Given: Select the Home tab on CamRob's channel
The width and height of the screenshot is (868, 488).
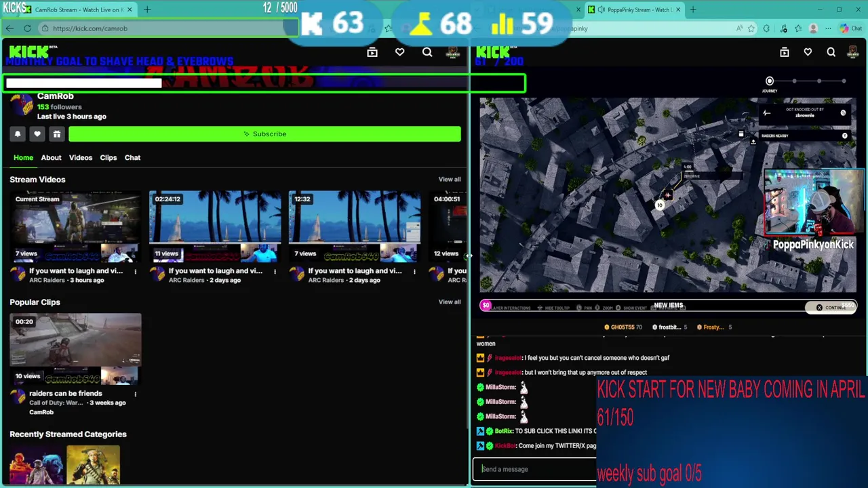Looking at the screenshot, I should pyautogui.click(x=23, y=157).
